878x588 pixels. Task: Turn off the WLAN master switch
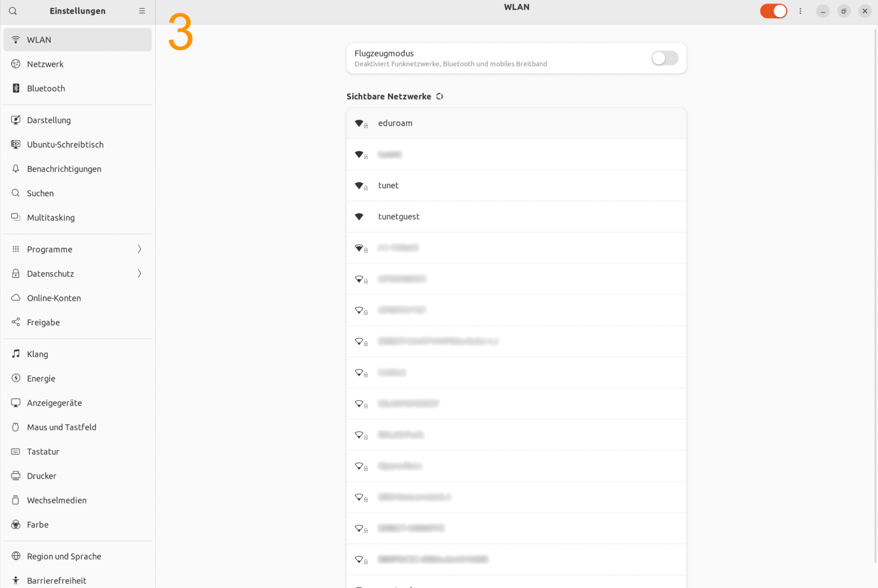point(773,11)
